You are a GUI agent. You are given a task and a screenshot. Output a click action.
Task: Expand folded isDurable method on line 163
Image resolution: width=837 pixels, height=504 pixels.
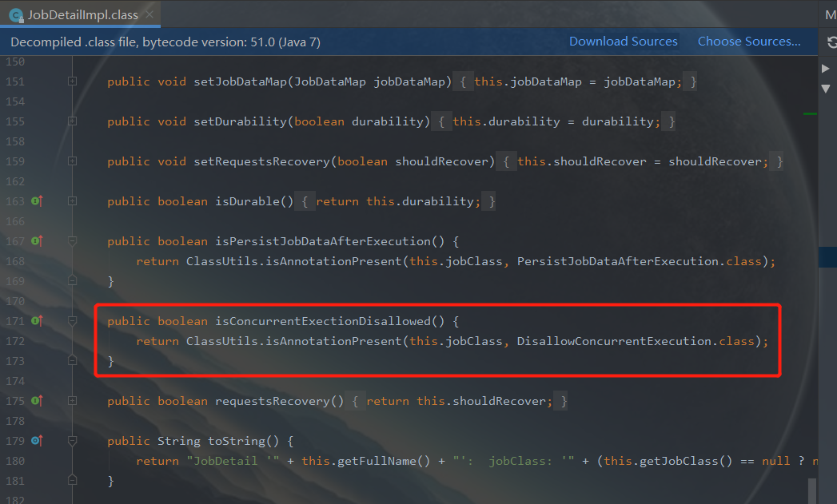[x=72, y=201]
